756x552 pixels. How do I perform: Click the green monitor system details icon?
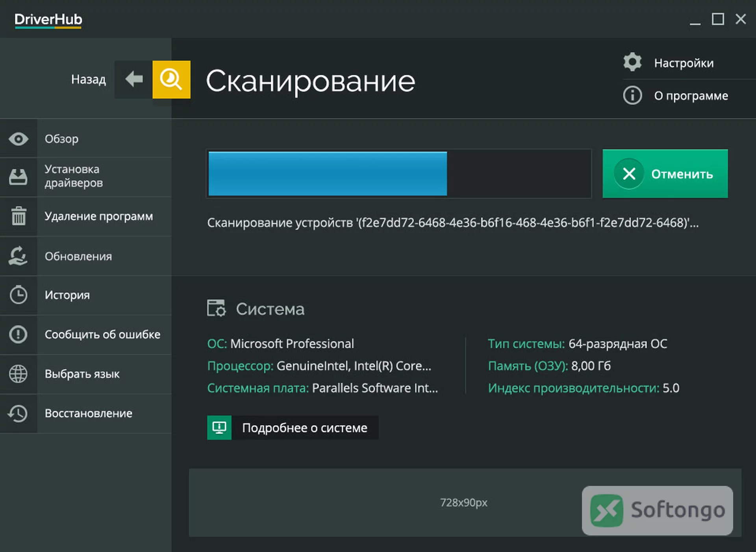219,428
